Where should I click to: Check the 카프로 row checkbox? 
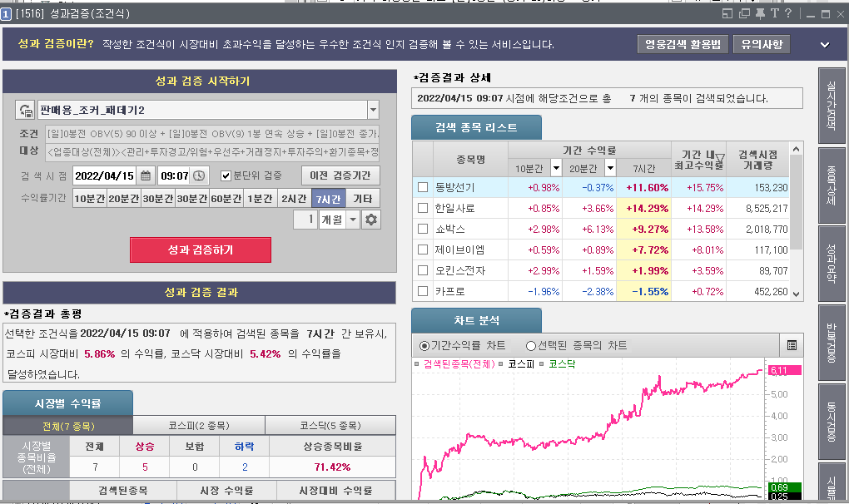423,291
